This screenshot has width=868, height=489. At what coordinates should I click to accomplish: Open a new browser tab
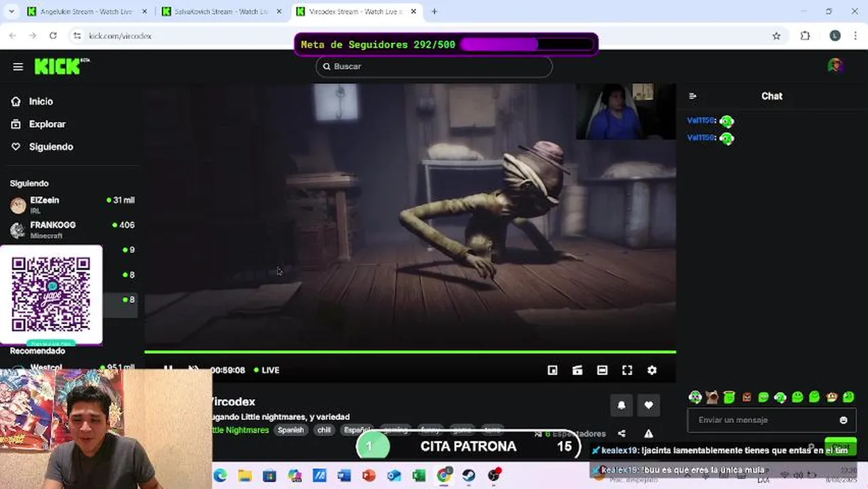(x=434, y=12)
